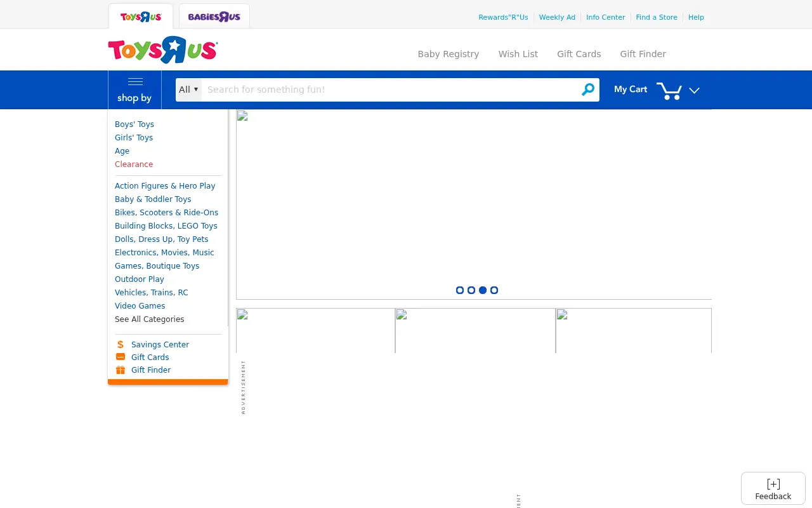Select the third filled carousel dot
812x508 pixels.
pos(483,290)
